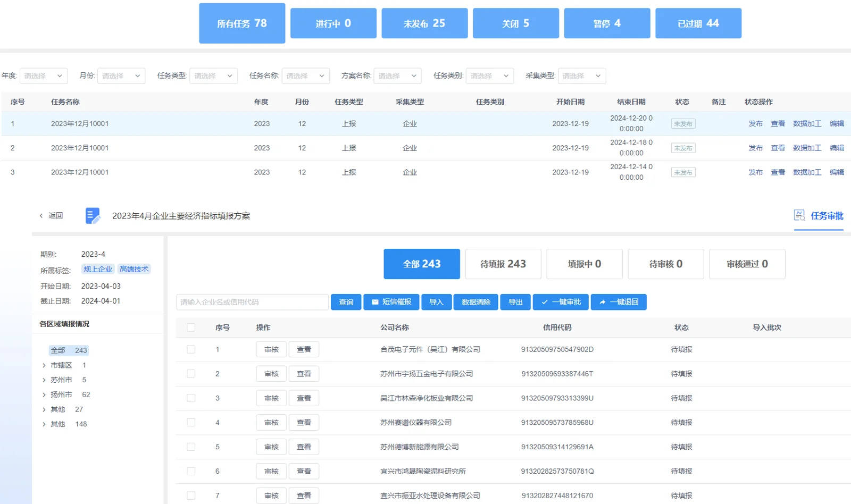Filter companies by 待填报 243
851x504 pixels.
coord(503,264)
